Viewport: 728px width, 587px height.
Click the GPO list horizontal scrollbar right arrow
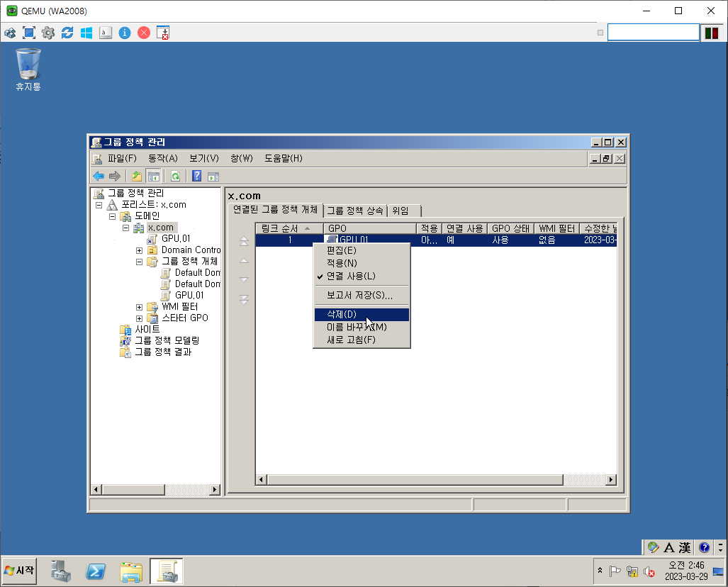pyautogui.click(x=611, y=480)
